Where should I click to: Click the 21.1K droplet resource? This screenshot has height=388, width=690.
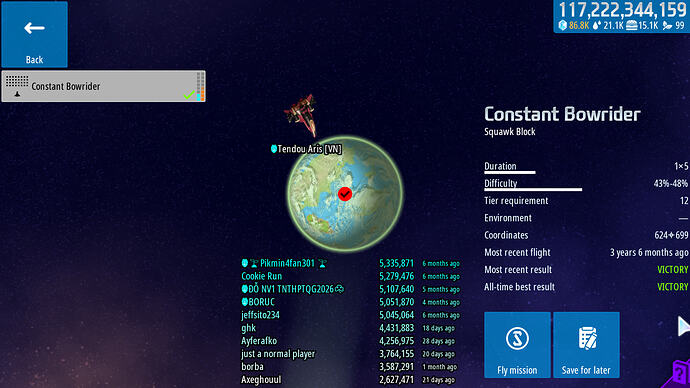click(x=608, y=26)
